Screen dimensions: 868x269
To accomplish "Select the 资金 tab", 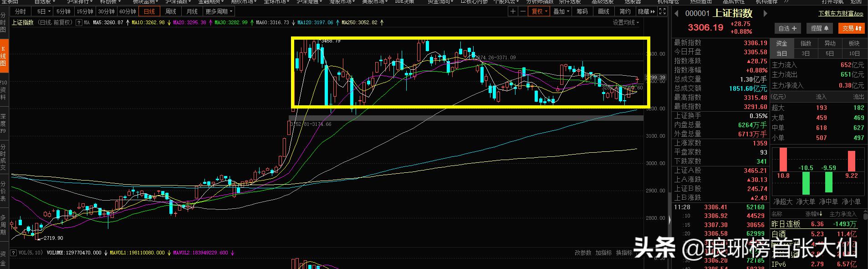I will click(x=782, y=43).
